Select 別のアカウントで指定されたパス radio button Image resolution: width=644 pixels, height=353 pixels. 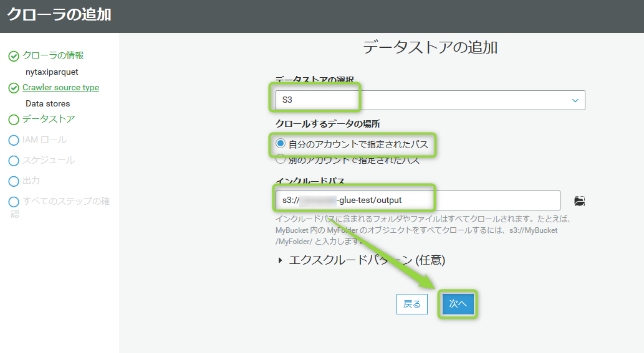[x=281, y=159]
